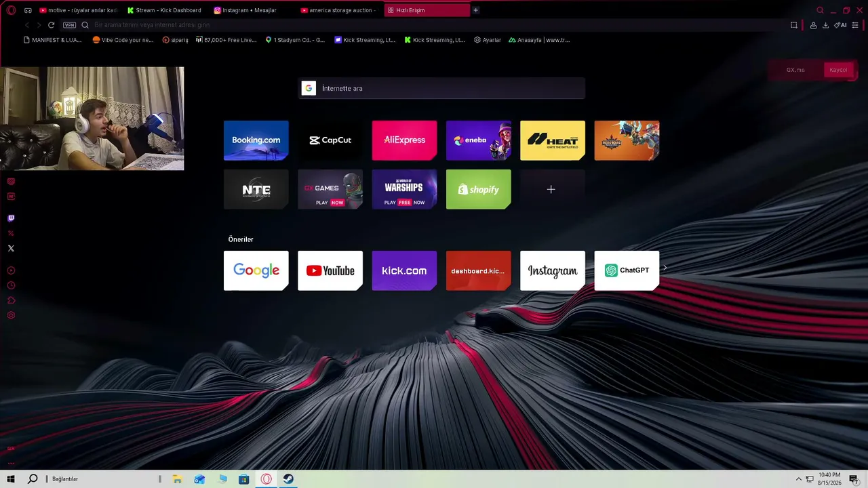Open X (Twitter) in the sidebar
The width and height of the screenshot is (868, 488).
(11, 248)
